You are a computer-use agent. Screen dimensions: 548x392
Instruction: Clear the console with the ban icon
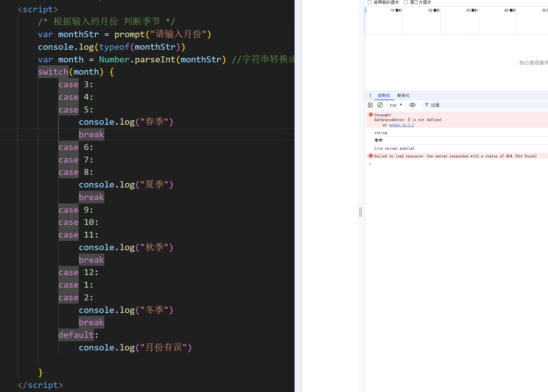tap(380, 105)
